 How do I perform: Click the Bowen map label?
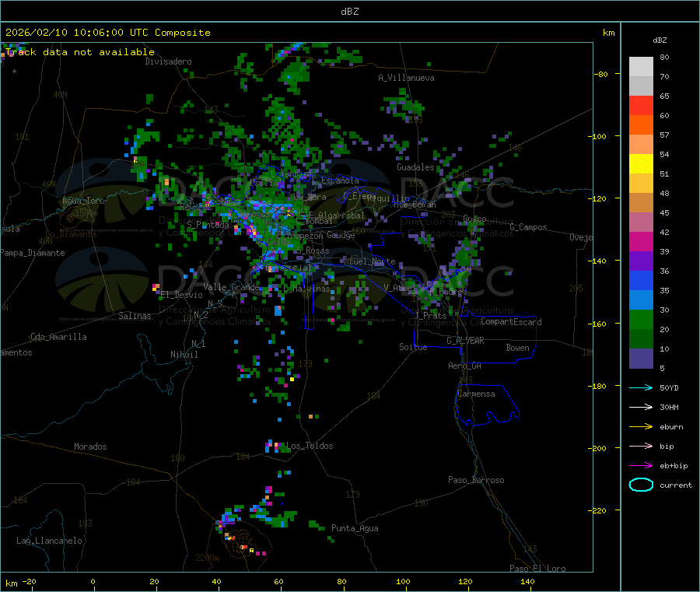coord(517,348)
